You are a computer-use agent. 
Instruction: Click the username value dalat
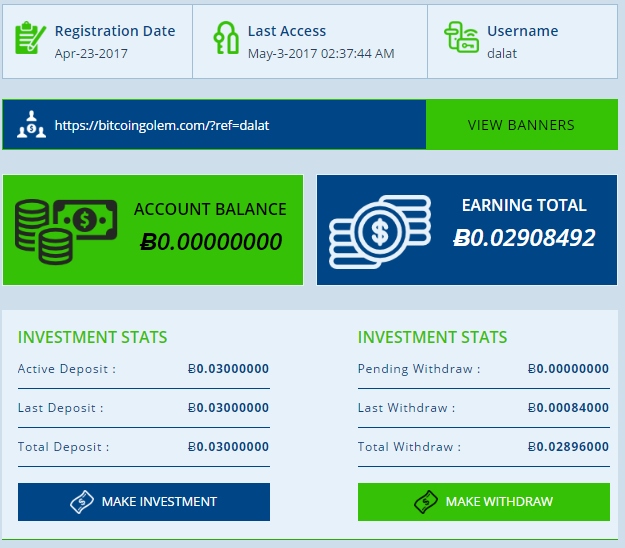click(x=502, y=53)
